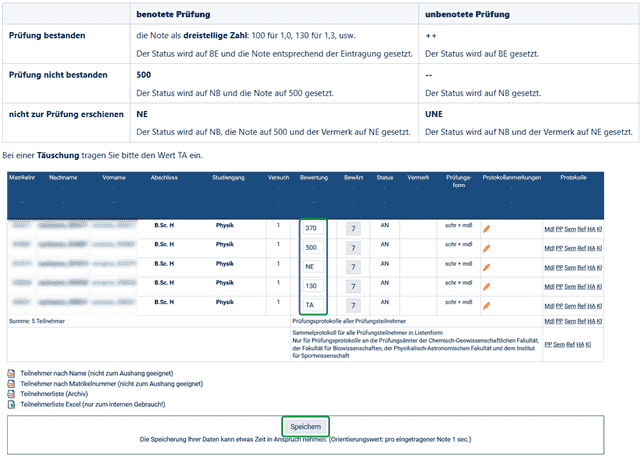Focus the Bewertung field containing 500
This screenshot has width=642, height=459.
pyautogui.click(x=313, y=247)
